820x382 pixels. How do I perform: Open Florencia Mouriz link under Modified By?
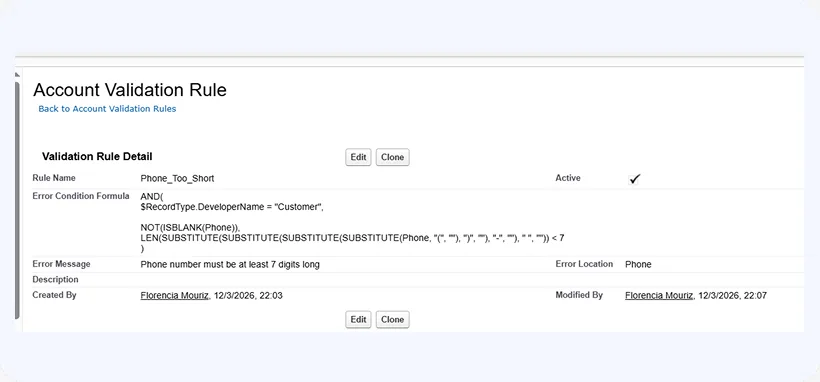pyautogui.click(x=659, y=296)
